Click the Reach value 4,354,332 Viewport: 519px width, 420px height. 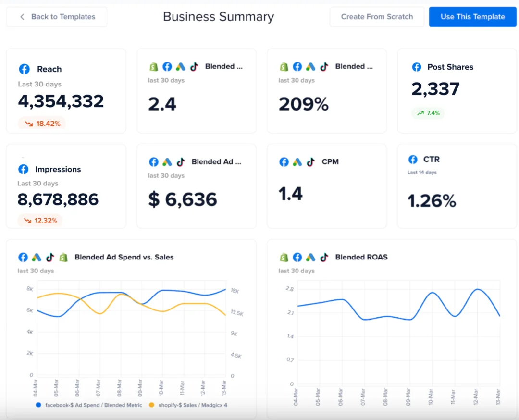61,101
